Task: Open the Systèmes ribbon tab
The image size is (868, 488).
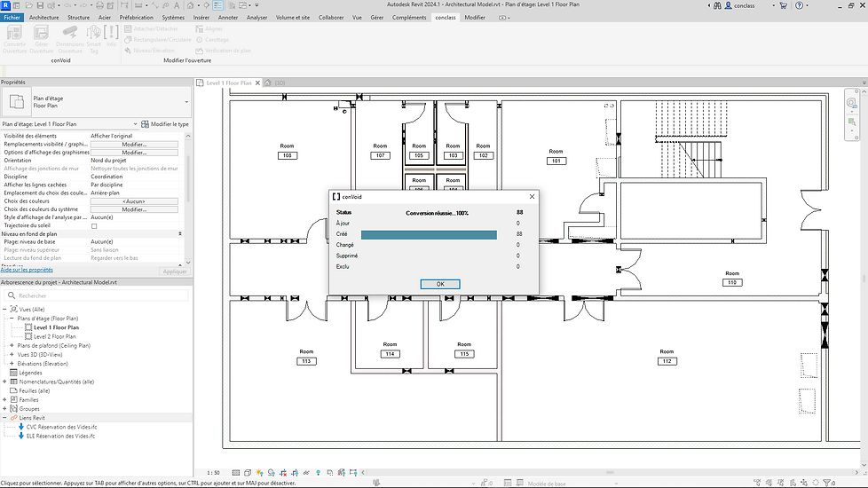Action: [173, 17]
